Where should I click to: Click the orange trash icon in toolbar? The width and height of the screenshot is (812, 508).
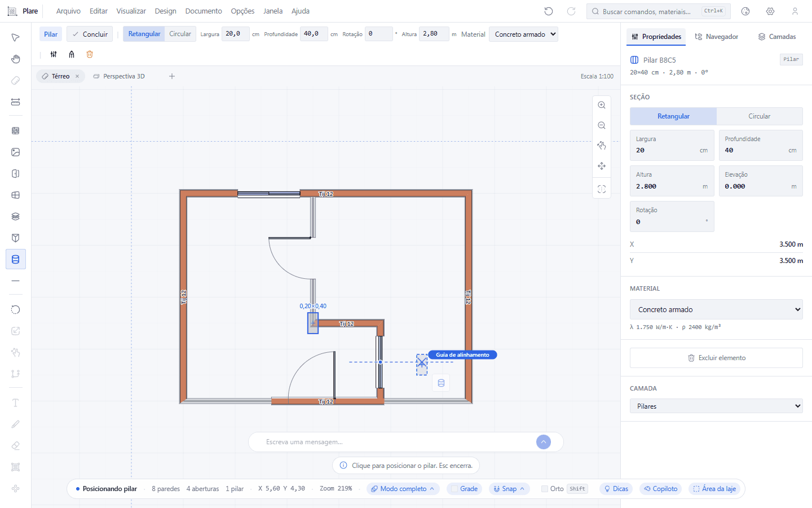click(x=90, y=54)
